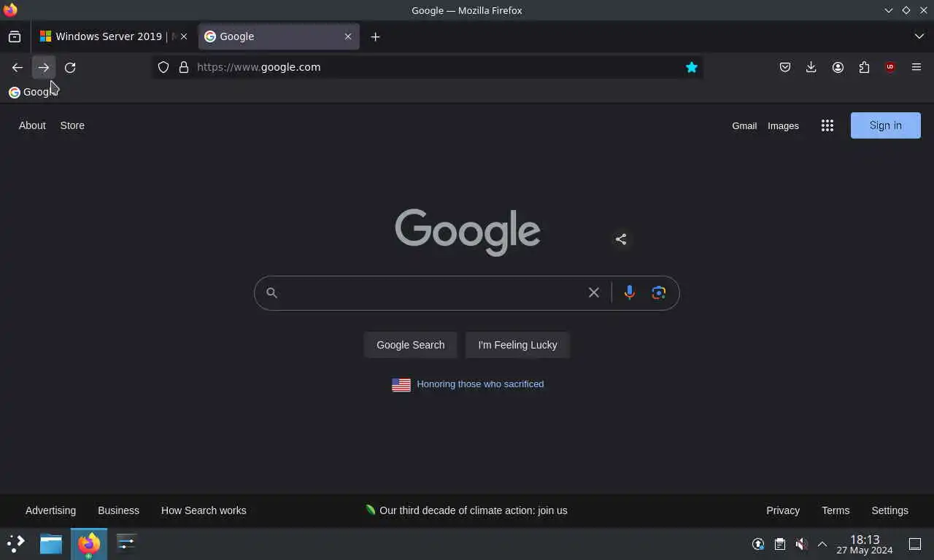The width and height of the screenshot is (934, 560).
Task: Launch the file manager from the taskbar
Action: (x=51, y=544)
